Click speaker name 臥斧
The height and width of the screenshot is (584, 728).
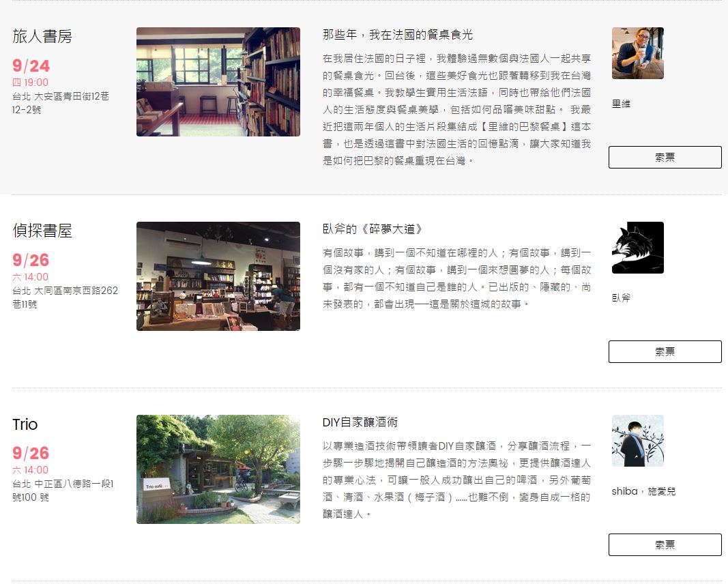(621, 298)
